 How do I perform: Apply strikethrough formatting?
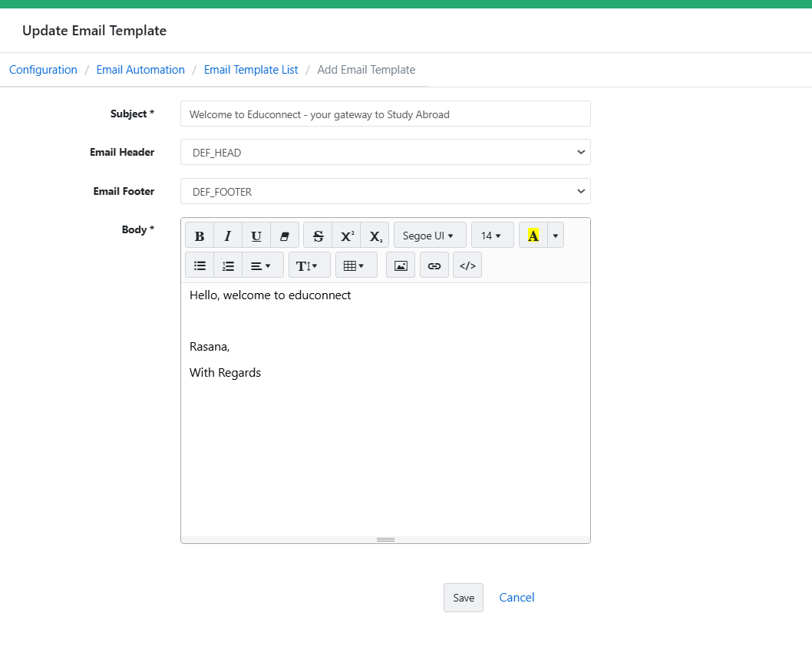tap(318, 236)
